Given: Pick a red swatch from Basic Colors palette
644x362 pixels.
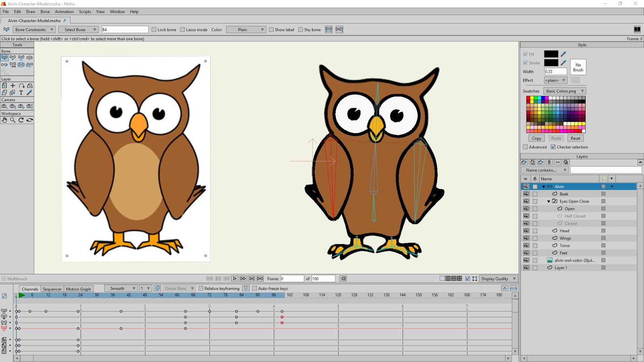Looking at the screenshot, I should tap(528, 98).
